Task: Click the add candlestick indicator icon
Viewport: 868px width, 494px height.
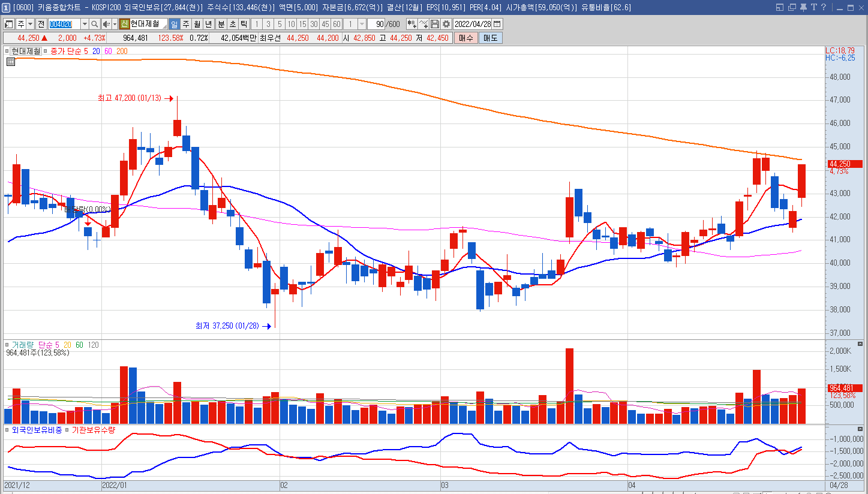Action: tap(412, 24)
